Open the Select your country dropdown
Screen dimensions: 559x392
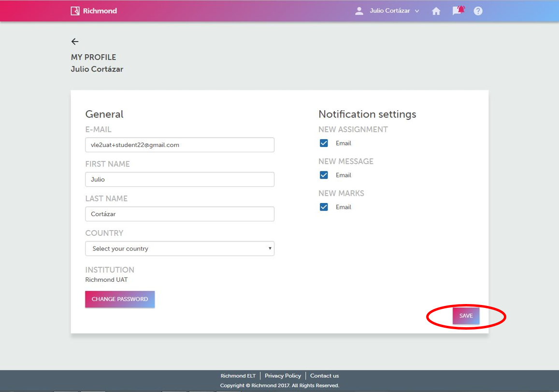(180, 248)
